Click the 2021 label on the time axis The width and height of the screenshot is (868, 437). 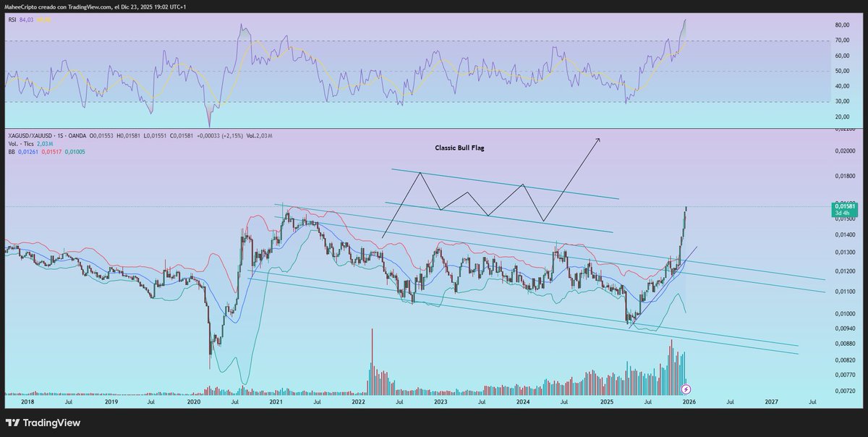coord(276,402)
